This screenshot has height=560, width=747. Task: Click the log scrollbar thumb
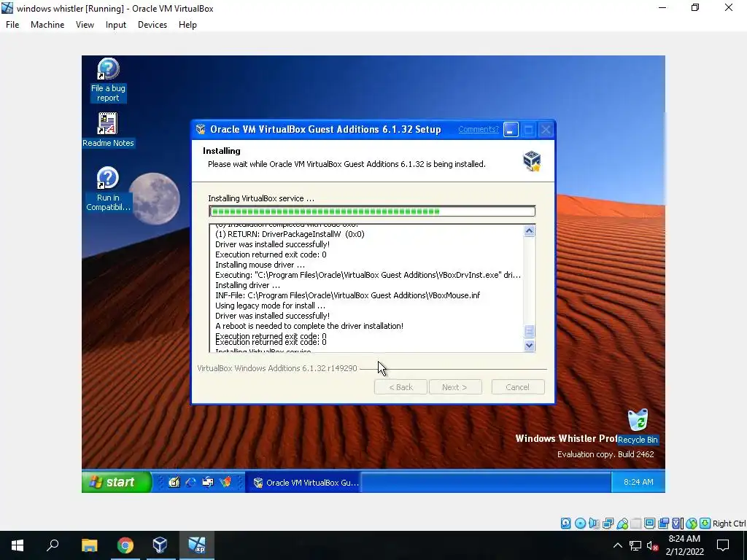pos(529,331)
